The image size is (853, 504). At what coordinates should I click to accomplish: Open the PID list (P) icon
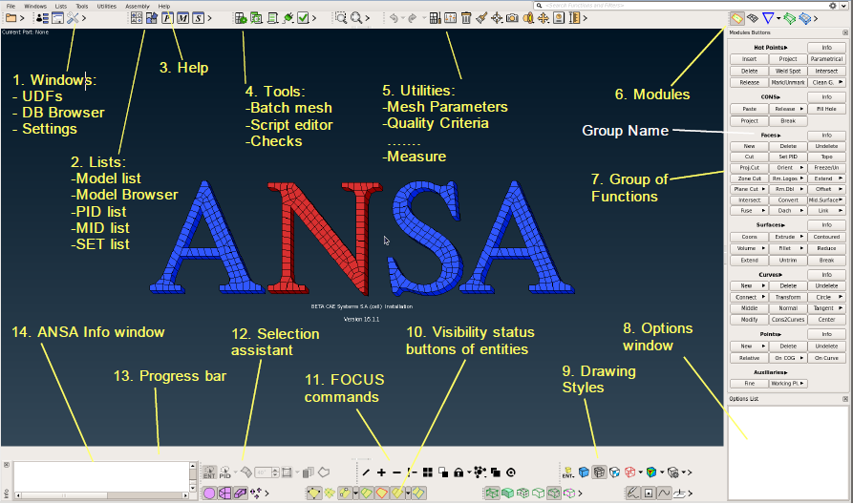pos(167,18)
